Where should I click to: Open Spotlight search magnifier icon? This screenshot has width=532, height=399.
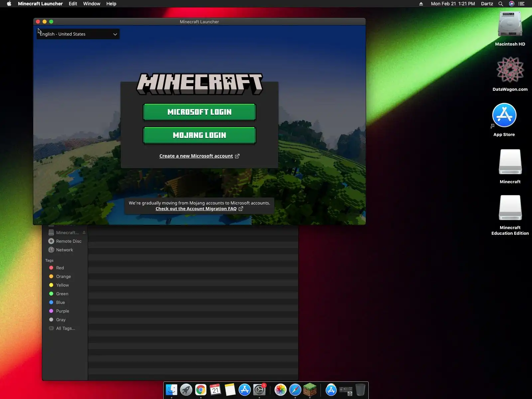(x=500, y=4)
